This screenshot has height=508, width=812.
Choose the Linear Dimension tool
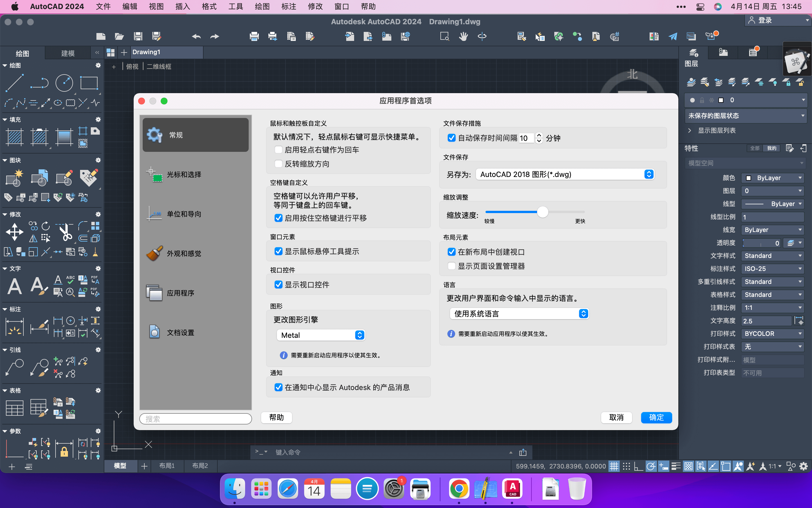pos(15,327)
